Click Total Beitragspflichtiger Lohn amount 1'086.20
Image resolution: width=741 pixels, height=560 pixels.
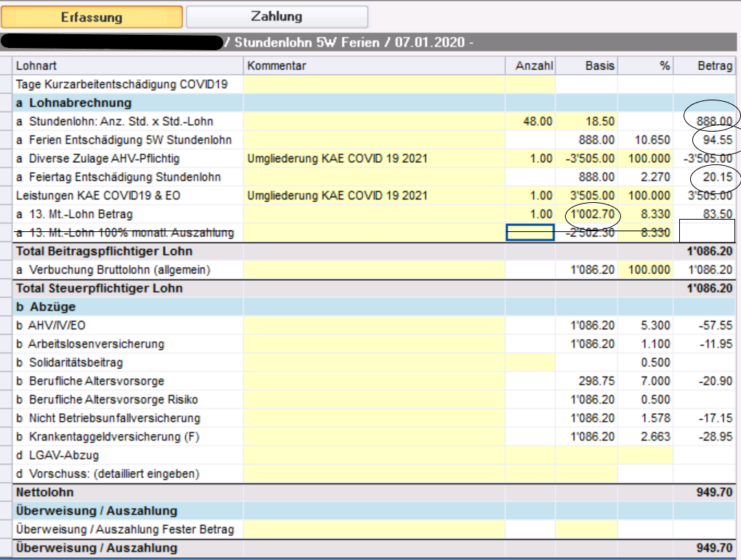pos(709,251)
